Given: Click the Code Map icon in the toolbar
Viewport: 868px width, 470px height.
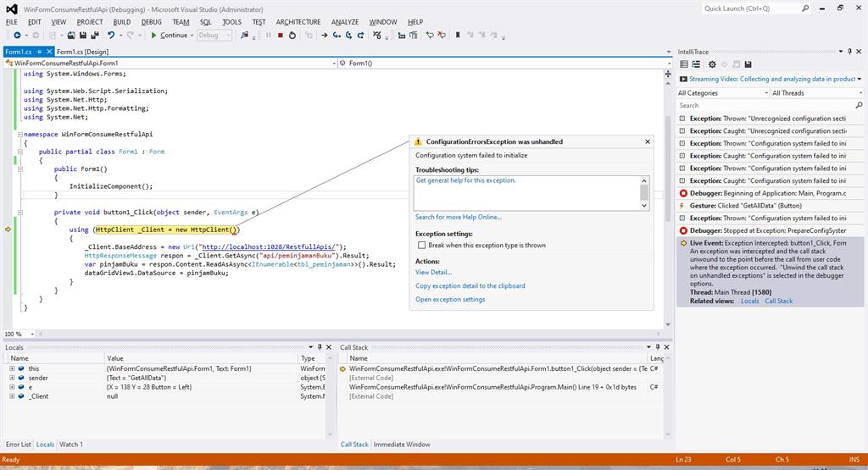Looking at the screenshot, I should (x=377, y=36).
